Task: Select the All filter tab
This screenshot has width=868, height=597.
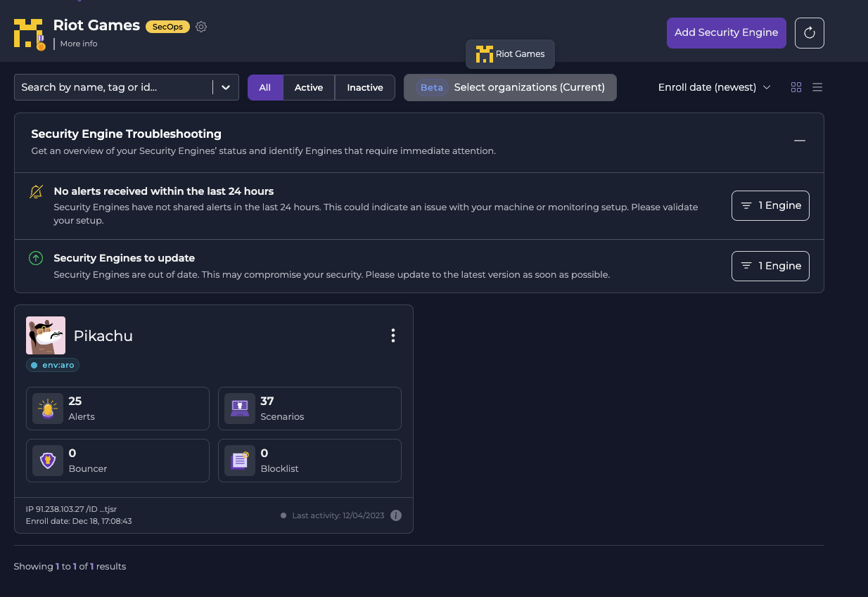Action: pyautogui.click(x=265, y=87)
